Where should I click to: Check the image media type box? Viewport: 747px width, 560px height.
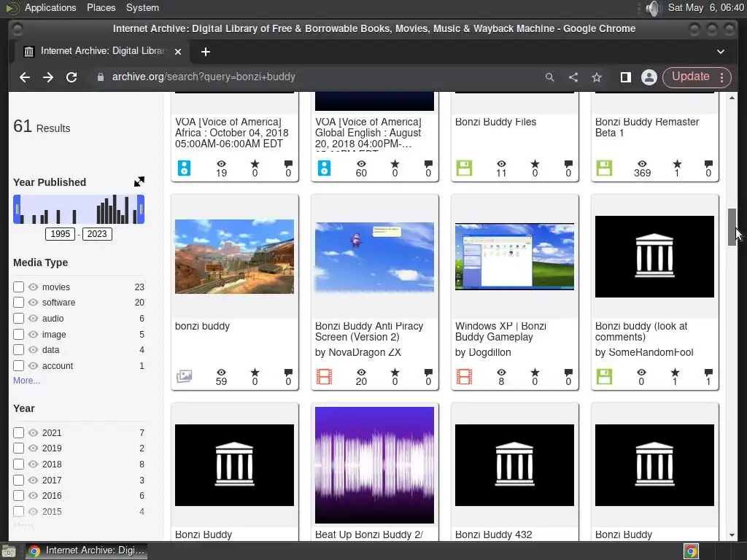(18, 334)
